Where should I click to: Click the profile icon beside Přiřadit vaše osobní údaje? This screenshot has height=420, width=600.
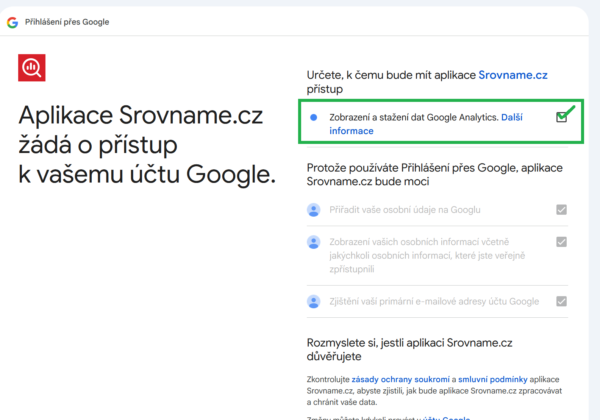(313, 210)
